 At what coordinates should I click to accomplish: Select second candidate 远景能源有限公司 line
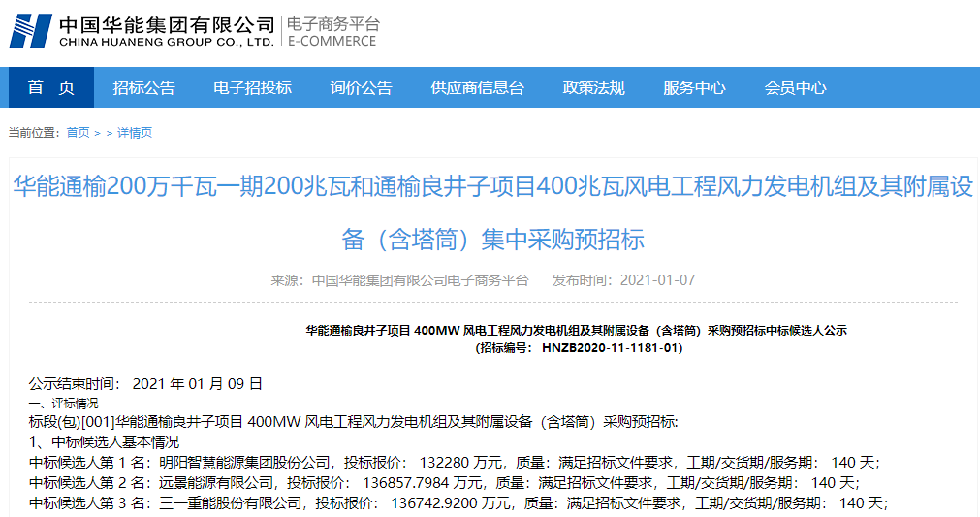click(444, 483)
